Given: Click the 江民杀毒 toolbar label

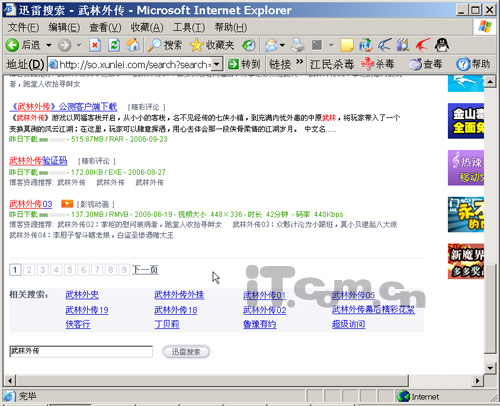Looking at the screenshot, I should [x=332, y=64].
